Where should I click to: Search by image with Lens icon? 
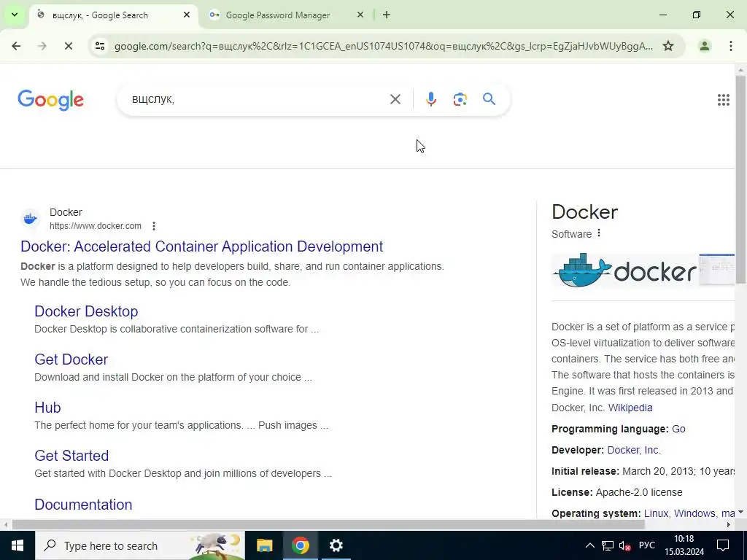[x=460, y=99]
